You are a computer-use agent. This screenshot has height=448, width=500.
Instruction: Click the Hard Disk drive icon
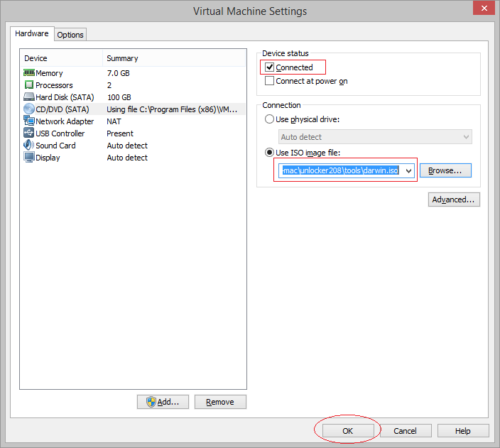pyautogui.click(x=28, y=97)
